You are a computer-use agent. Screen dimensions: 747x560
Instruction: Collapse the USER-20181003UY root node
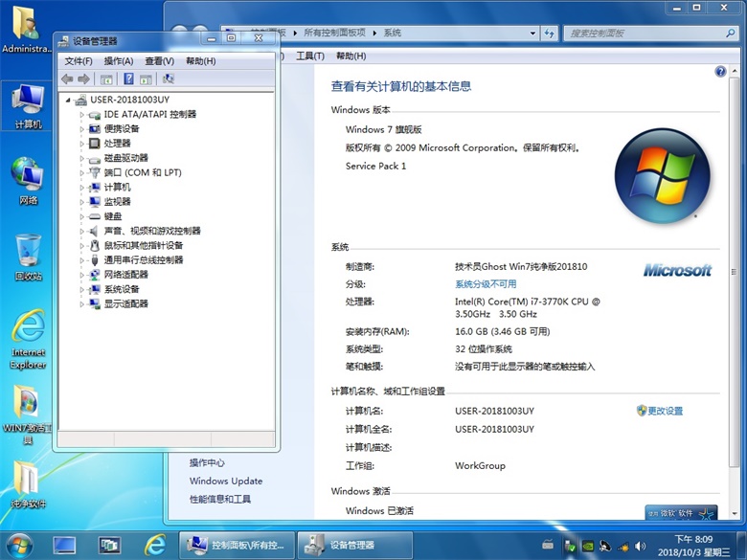pos(68,100)
